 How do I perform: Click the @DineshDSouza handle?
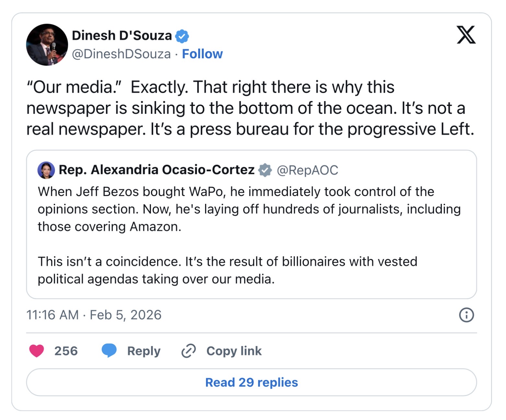click(121, 54)
